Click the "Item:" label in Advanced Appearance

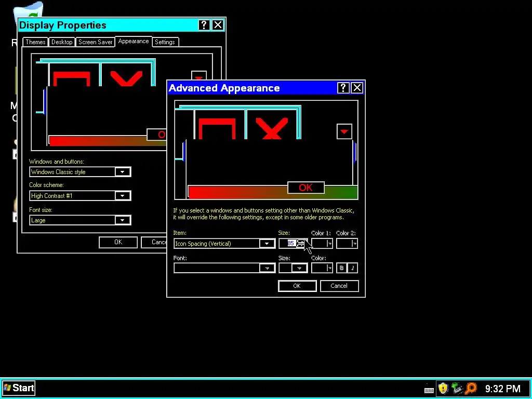tap(179, 233)
